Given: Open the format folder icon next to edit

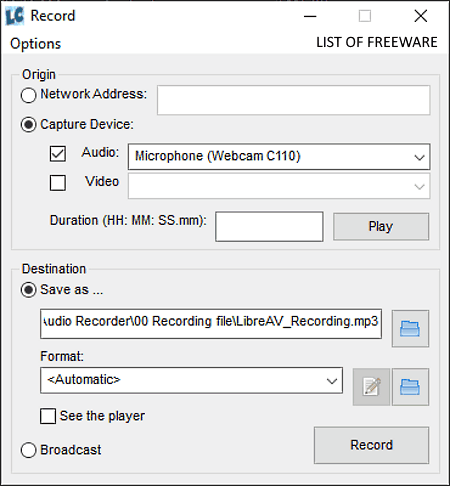Looking at the screenshot, I should 410,387.
